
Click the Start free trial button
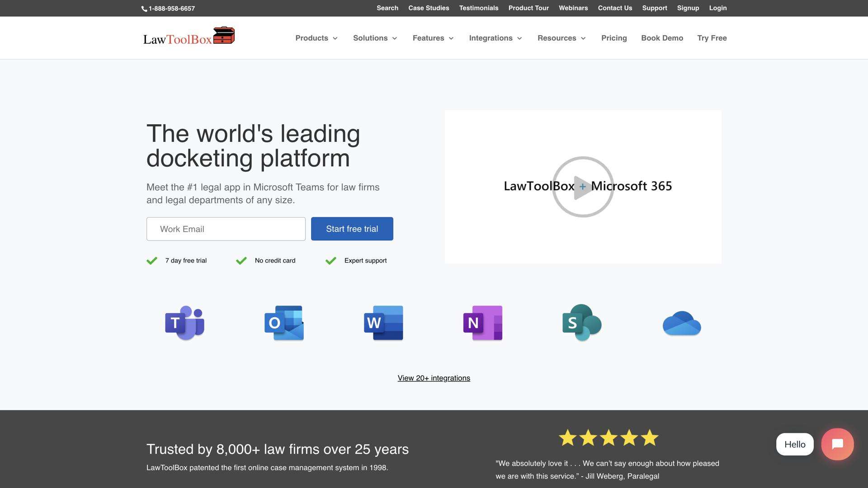[352, 229]
